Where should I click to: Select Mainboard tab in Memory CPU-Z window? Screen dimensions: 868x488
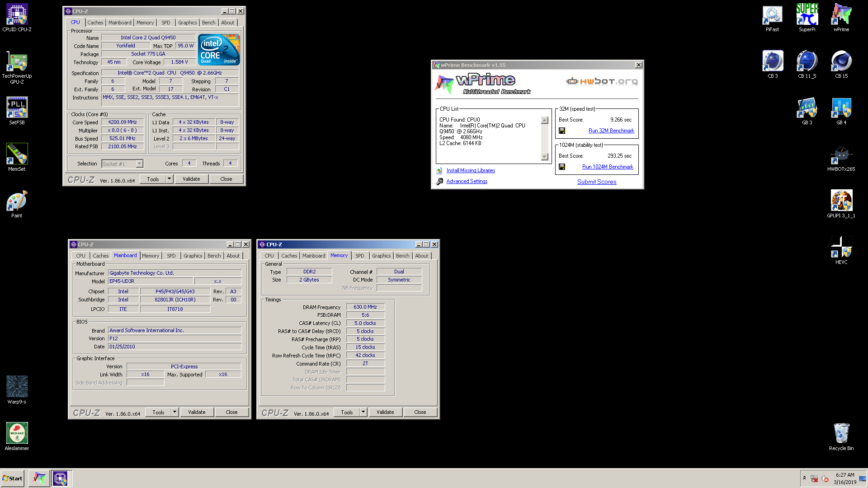click(314, 256)
